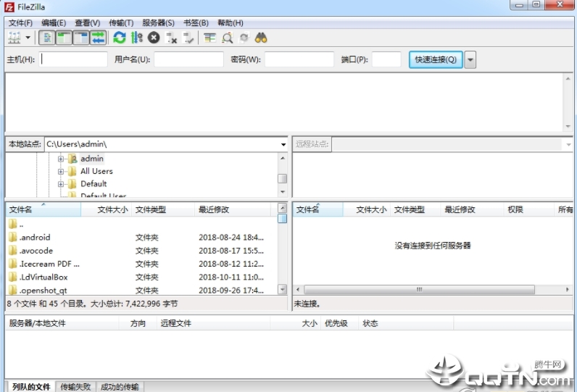This screenshot has width=577, height=392.
Task: Select the All Users folder in tree
Action: [x=96, y=171]
